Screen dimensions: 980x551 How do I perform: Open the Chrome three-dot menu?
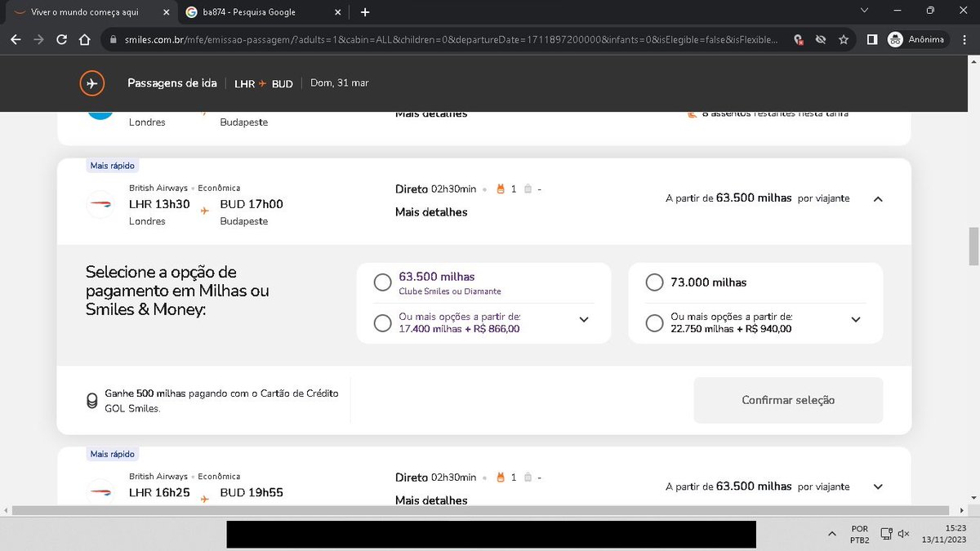964,39
